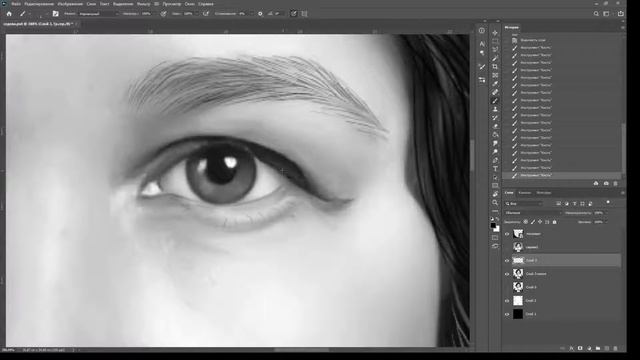
Task: Toggle lock all padlock icon
Action: point(554,222)
